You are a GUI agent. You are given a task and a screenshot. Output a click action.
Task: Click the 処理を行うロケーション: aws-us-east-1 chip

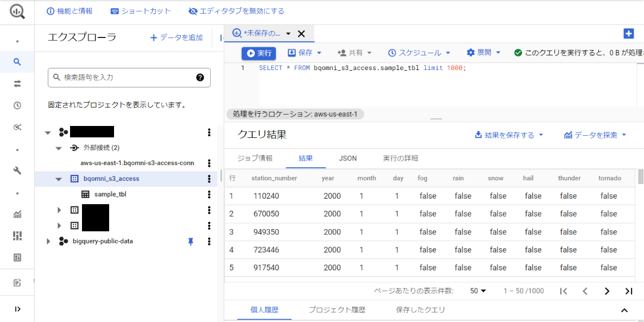[295, 114]
